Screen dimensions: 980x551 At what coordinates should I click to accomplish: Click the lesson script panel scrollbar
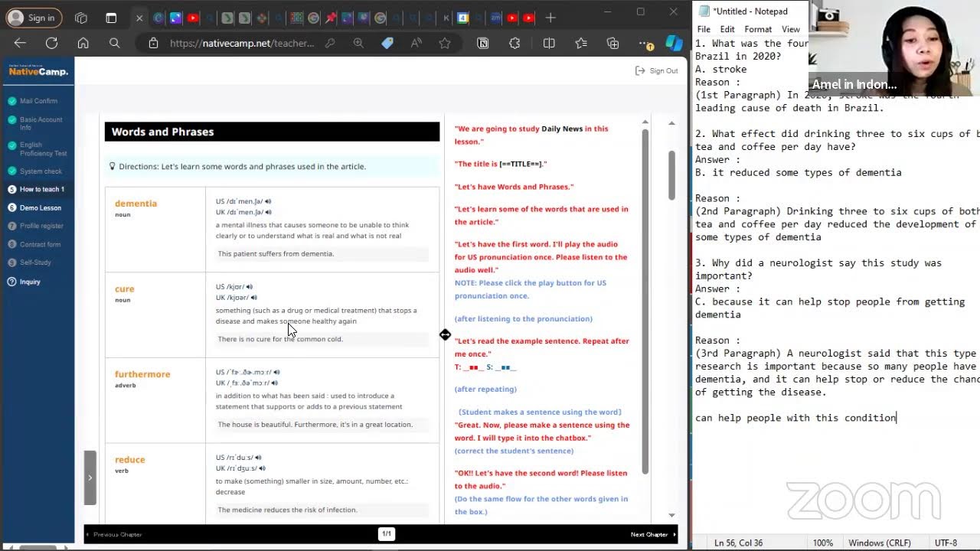coord(645,300)
